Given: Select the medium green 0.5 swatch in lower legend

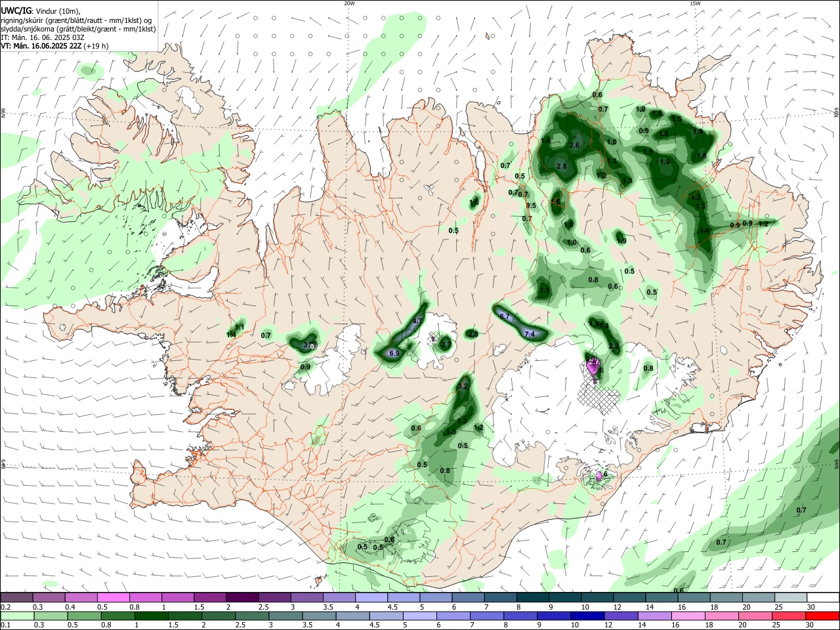Looking at the screenshot, I should [85, 616].
